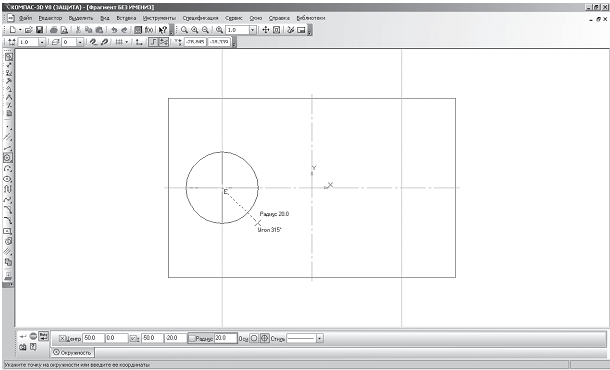Click the remember state camera icon
The width and height of the screenshot is (610, 370).
click(x=23, y=347)
